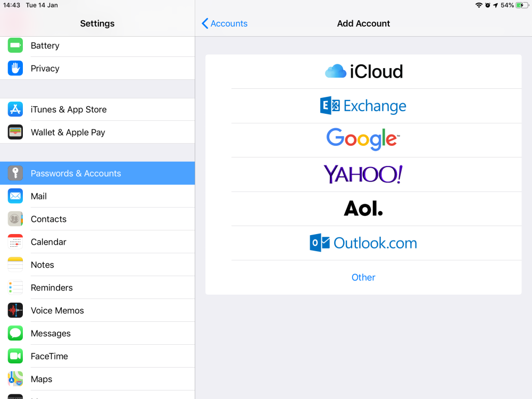The height and width of the screenshot is (399, 532).
Task: Tap the Calendar icon
Action: click(15, 242)
